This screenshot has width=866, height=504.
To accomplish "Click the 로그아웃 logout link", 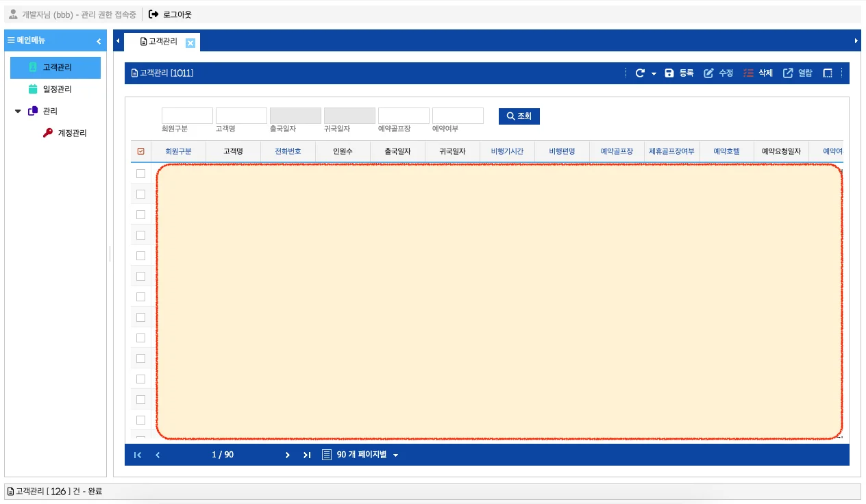I will pyautogui.click(x=171, y=14).
